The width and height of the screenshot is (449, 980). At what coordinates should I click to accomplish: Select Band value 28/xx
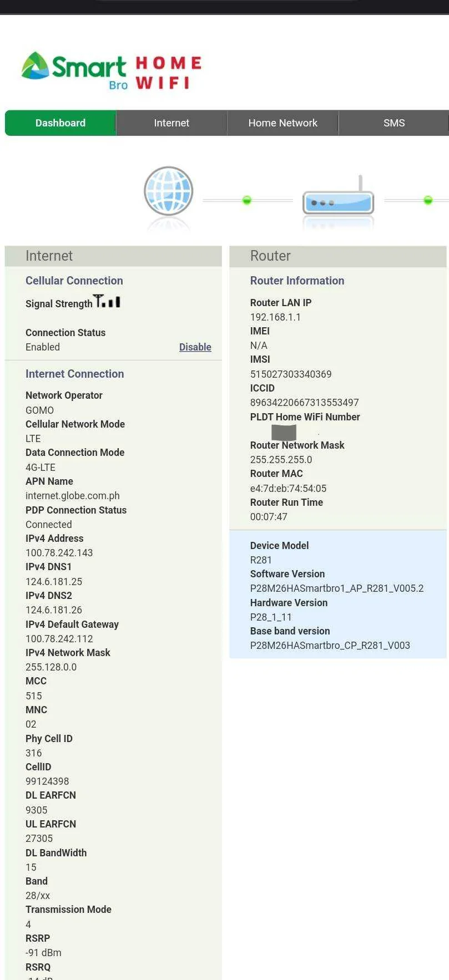tap(38, 896)
